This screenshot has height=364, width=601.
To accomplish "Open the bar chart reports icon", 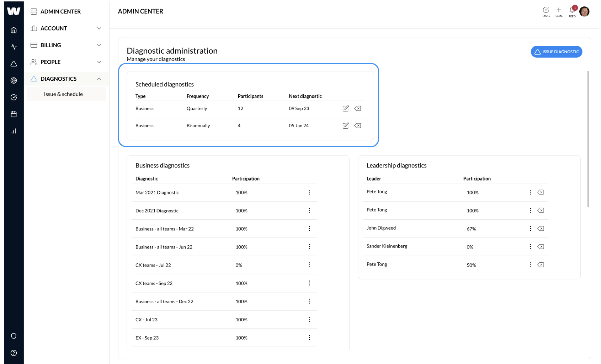I will 14,131.
